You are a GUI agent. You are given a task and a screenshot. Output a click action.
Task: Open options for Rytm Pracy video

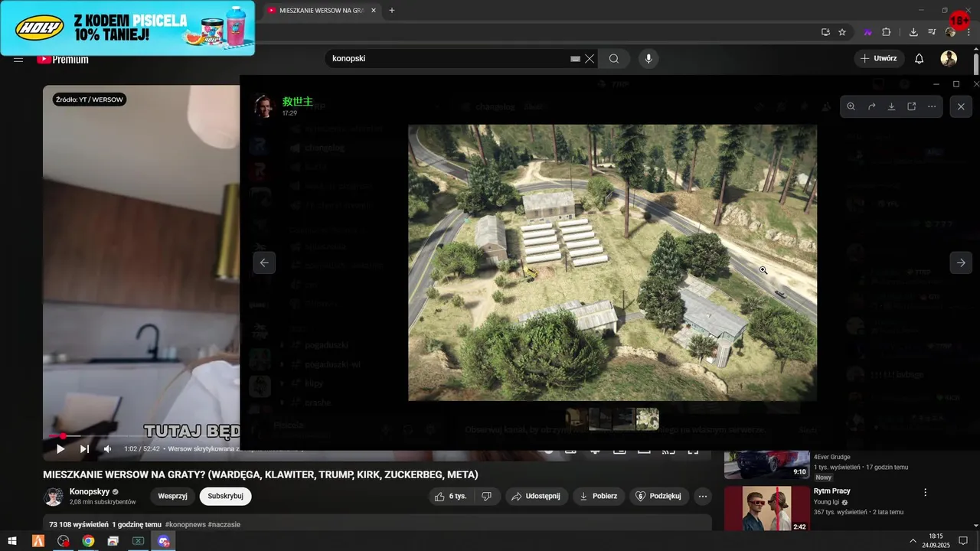point(925,492)
